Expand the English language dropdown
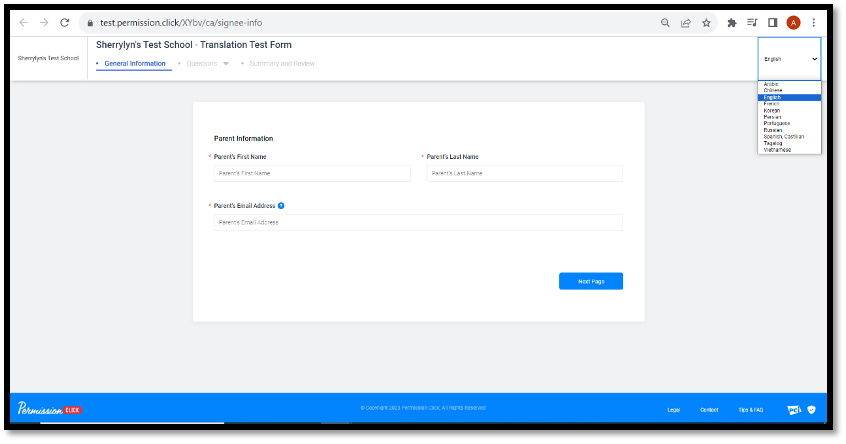The image size is (846, 444). [x=789, y=59]
